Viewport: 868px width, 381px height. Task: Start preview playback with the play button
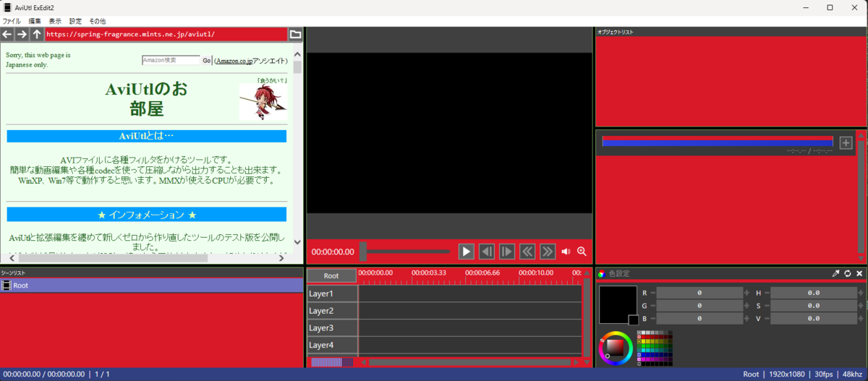[x=467, y=252]
